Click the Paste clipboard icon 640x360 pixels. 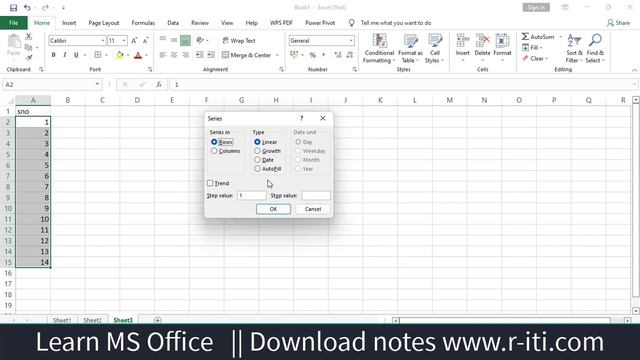click(13, 42)
